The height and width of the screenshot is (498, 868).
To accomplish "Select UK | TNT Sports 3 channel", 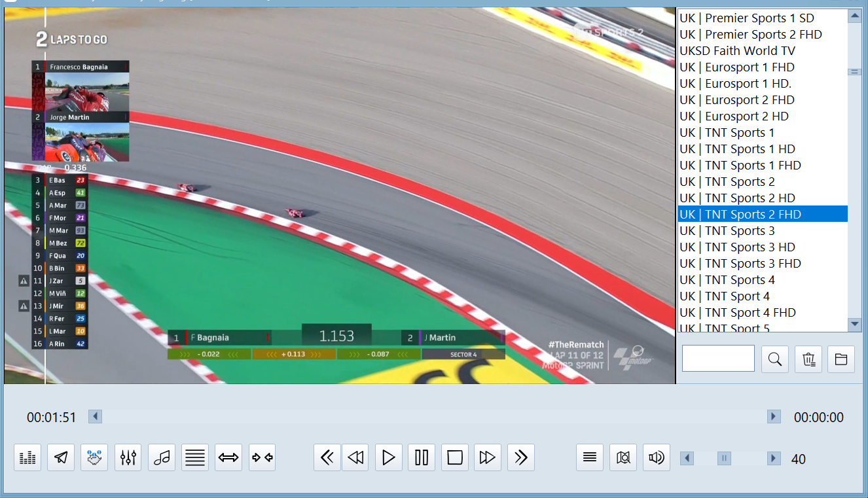I will point(763,231).
